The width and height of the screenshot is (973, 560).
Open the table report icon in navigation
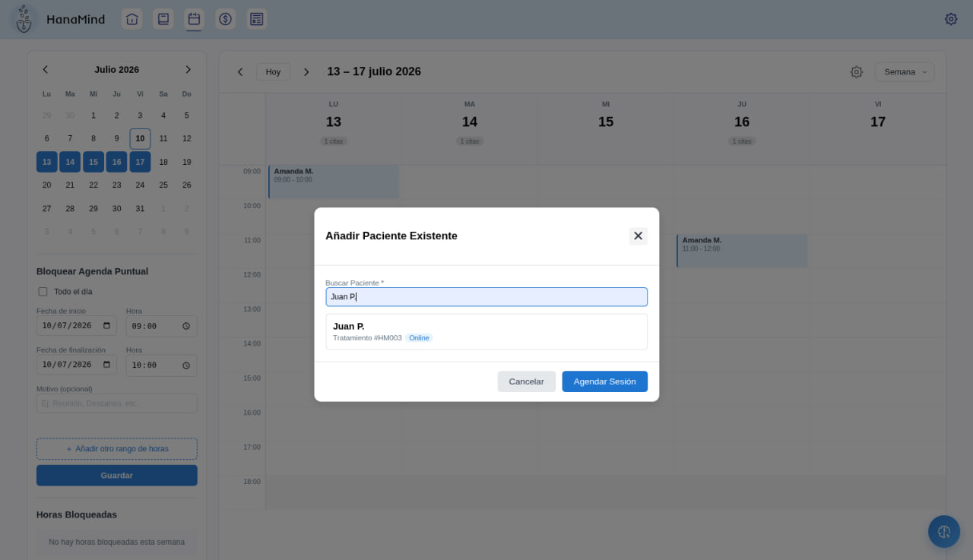[257, 19]
